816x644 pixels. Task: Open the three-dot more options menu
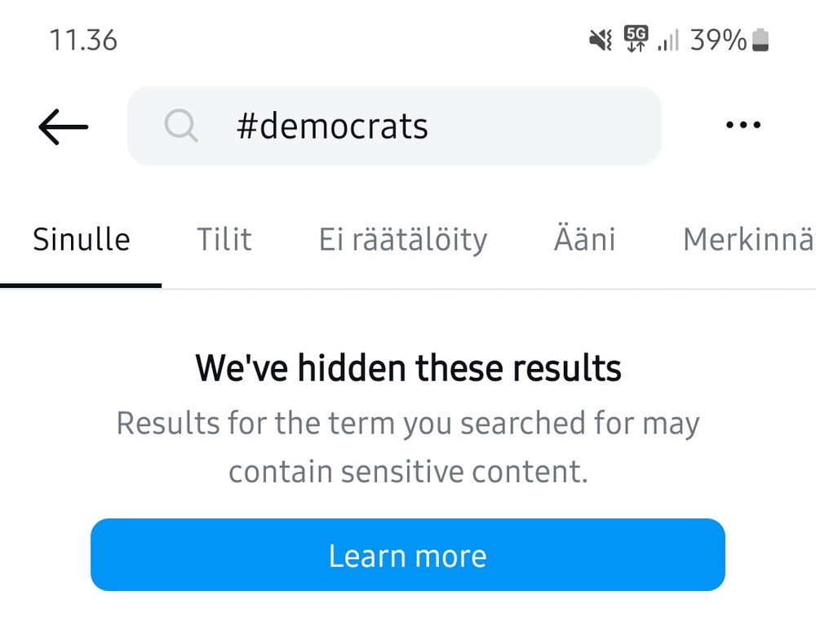(x=743, y=126)
